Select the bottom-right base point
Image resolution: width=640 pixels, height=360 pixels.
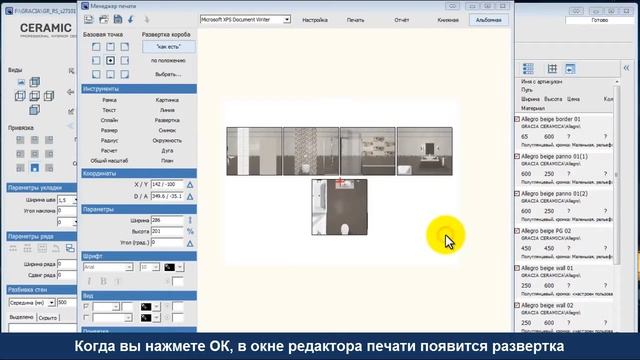(x=124, y=74)
